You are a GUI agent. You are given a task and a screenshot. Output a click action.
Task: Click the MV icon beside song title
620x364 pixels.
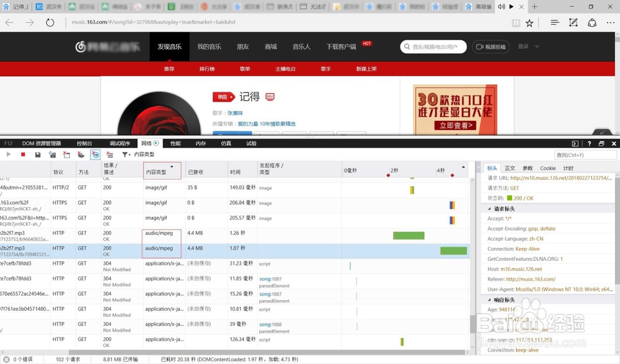pos(270,97)
